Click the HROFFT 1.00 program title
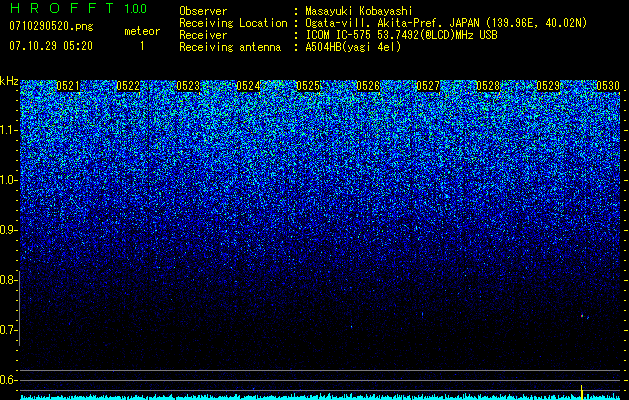This screenshot has height=400, width=629. [78, 8]
